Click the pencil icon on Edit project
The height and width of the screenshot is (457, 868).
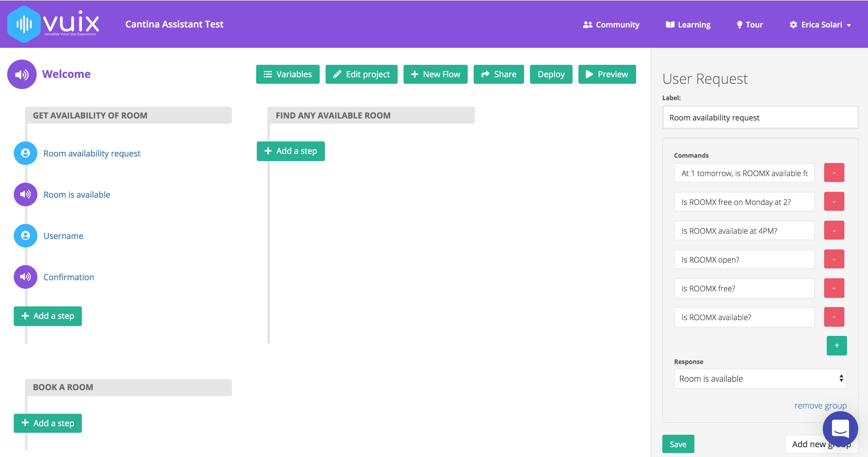click(338, 74)
